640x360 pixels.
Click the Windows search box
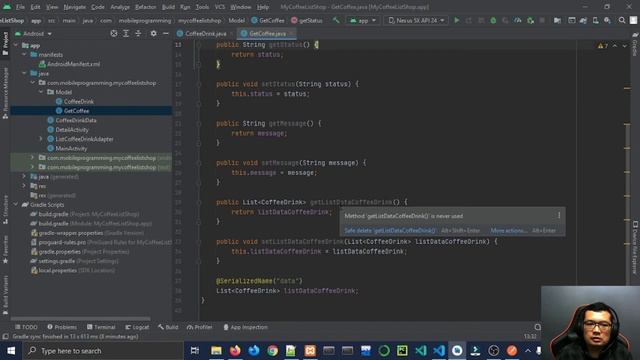coord(102,351)
